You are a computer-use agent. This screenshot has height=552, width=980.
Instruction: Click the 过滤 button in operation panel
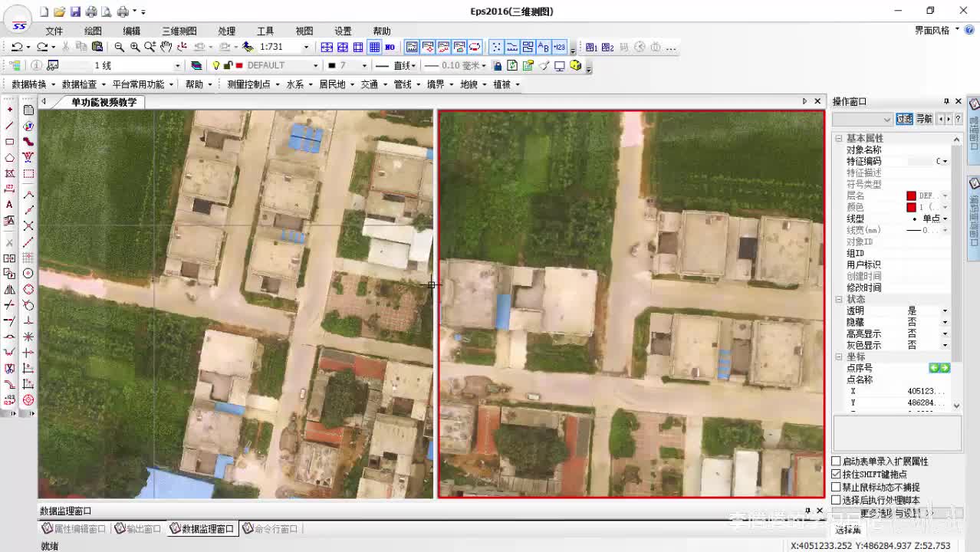pyautogui.click(x=905, y=119)
